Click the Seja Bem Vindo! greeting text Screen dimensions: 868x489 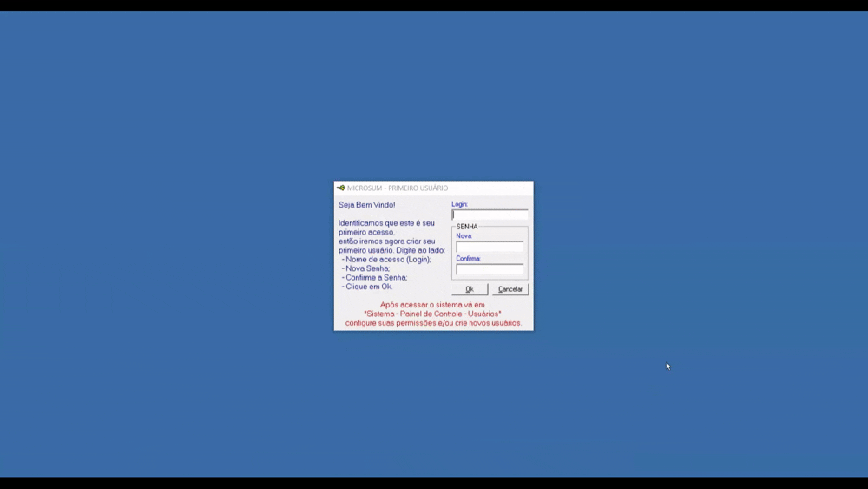[366, 205]
